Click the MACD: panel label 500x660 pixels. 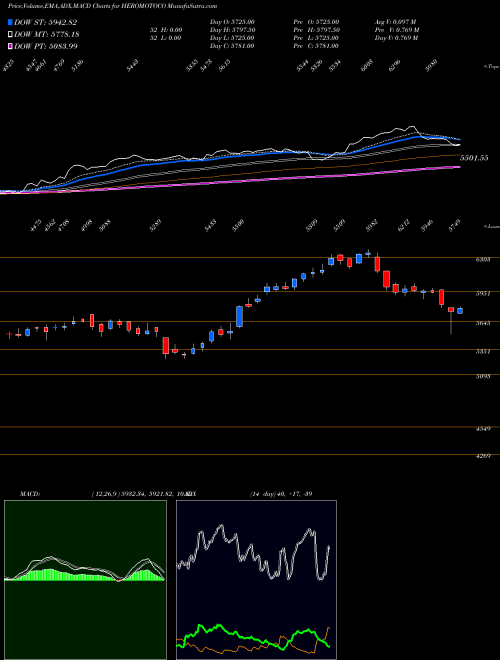point(30,494)
